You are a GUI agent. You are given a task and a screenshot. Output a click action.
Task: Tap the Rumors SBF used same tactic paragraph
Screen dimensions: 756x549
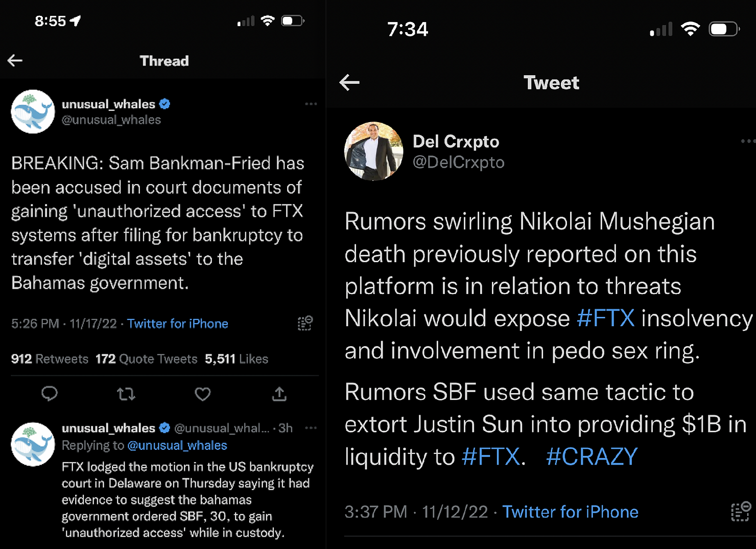pos(546,424)
